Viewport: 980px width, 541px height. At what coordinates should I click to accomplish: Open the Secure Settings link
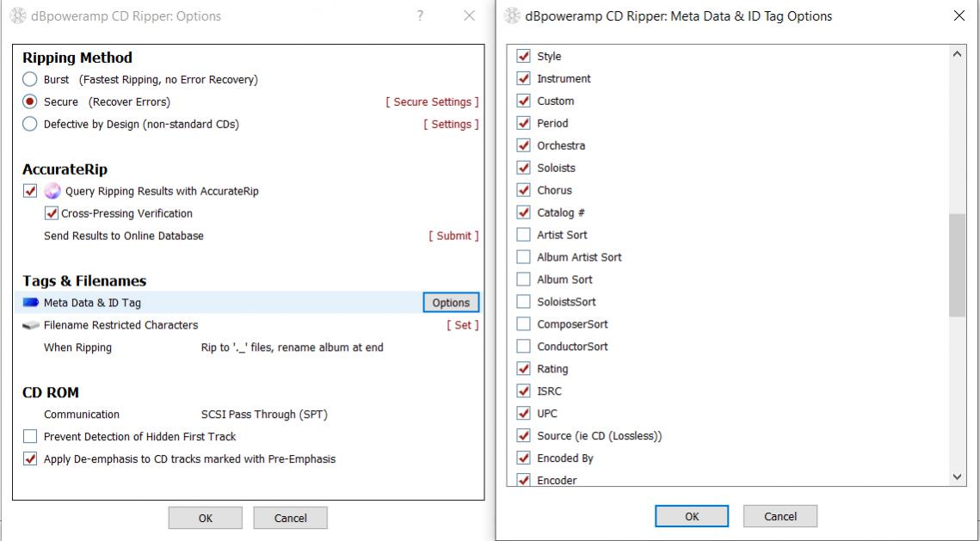(432, 101)
